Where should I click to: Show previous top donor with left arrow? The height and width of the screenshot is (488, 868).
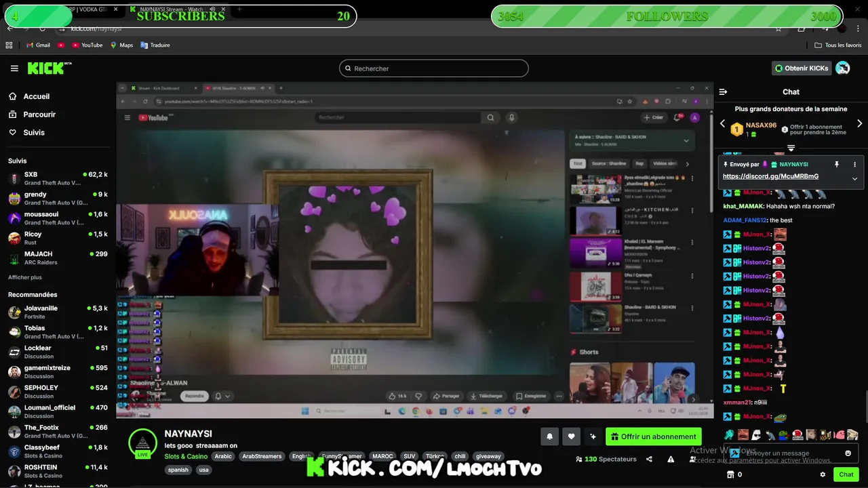click(x=722, y=123)
